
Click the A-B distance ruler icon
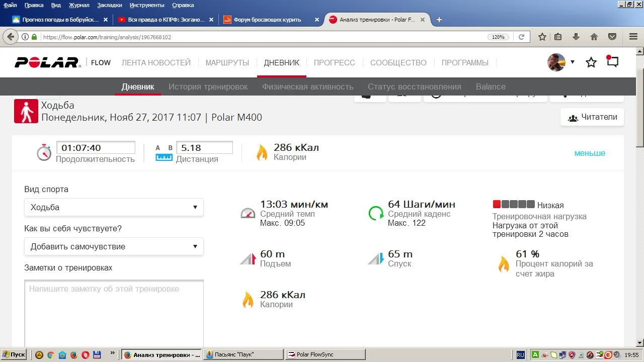pos(164,152)
